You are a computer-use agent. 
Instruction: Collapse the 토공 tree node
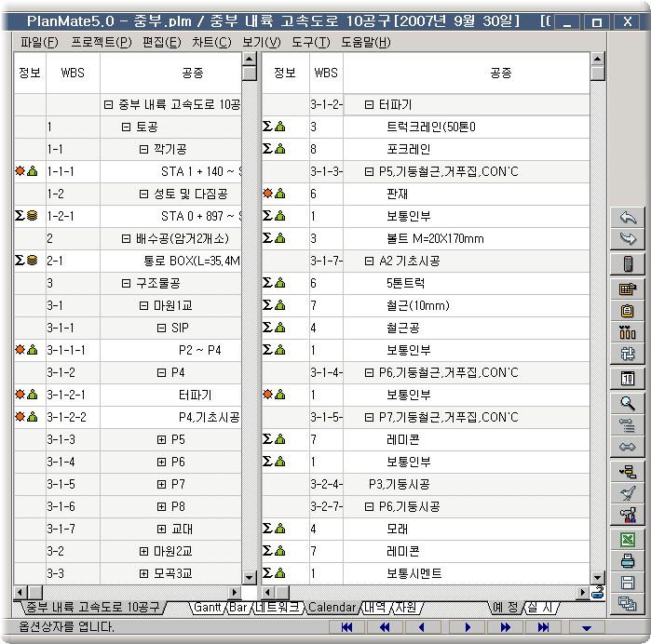(127, 127)
